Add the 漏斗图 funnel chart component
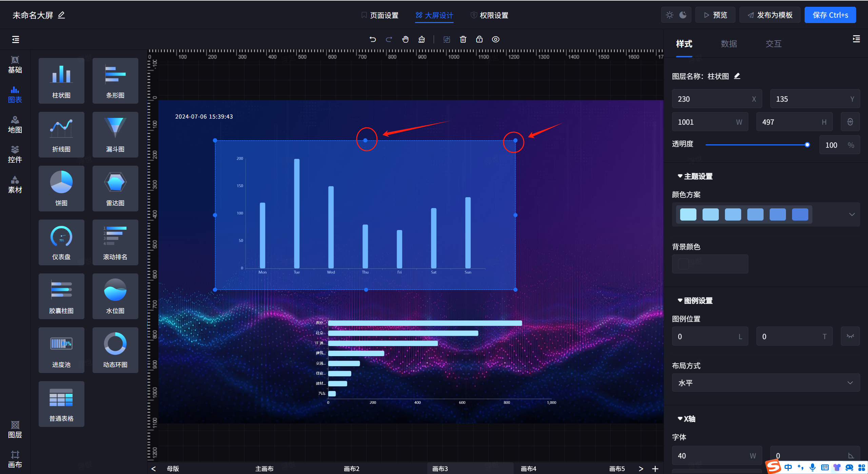The image size is (868, 474). click(x=115, y=135)
